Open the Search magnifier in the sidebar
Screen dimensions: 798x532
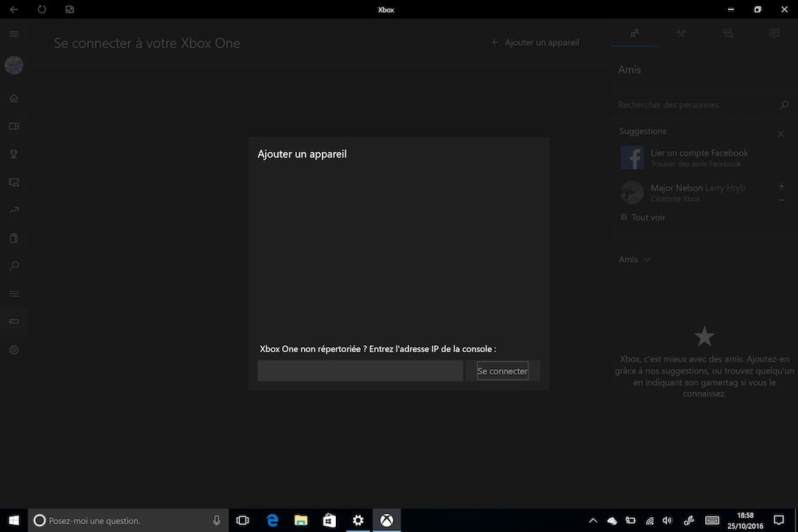[x=14, y=266]
